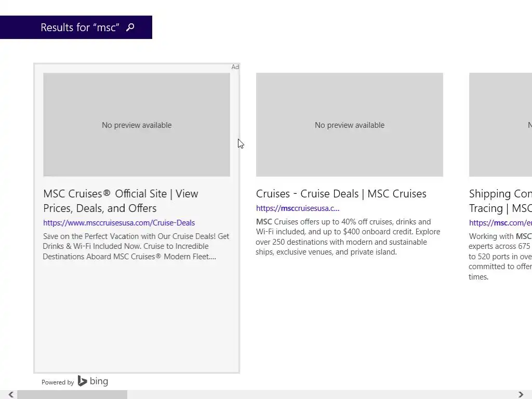Image resolution: width=532 pixels, height=399 pixels.
Task: Open the msccruisesusa.com/Cruise-Deals URL link
Action: click(x=119, y=223)
